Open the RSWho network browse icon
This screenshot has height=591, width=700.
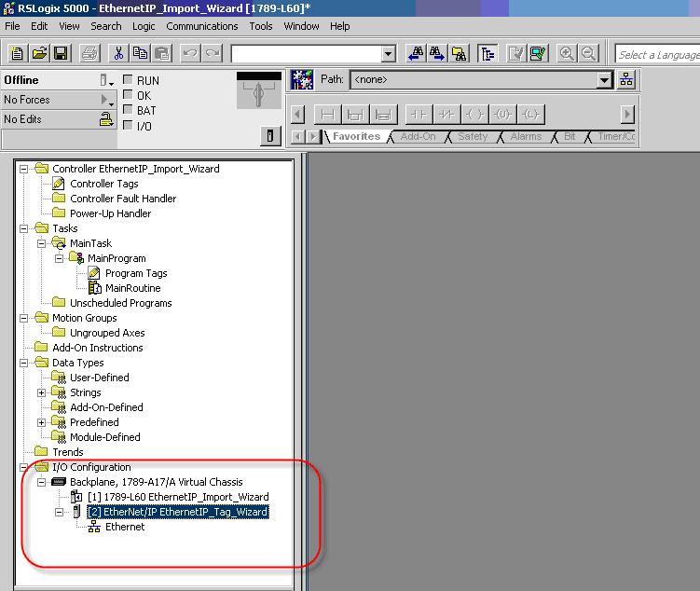(x=626, y=80)
